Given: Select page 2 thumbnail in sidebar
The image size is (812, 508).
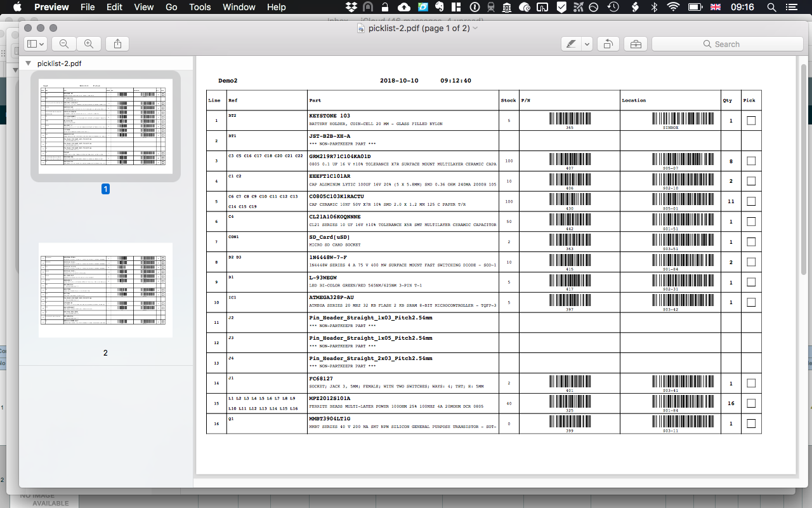Looking at the screenshot, I should [x=105, y=290].
